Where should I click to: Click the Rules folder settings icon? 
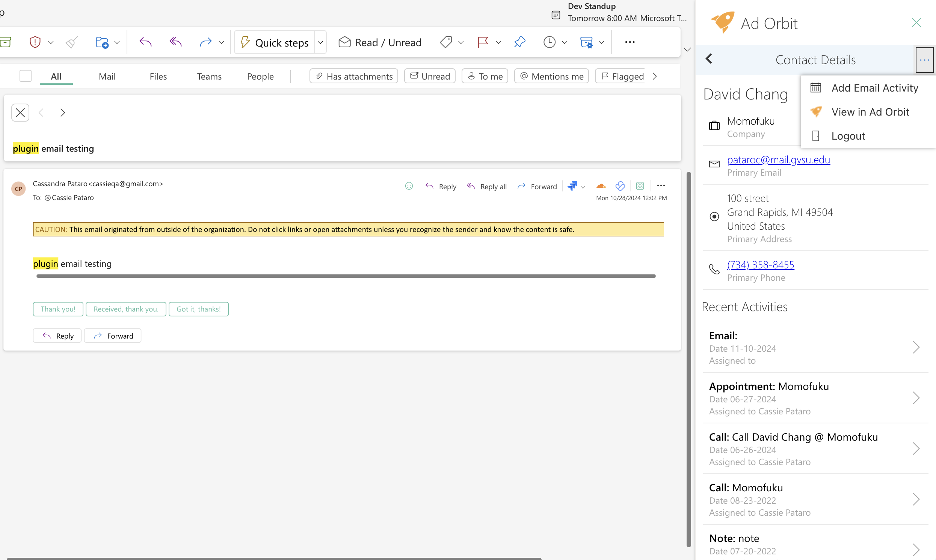(586, 42)
